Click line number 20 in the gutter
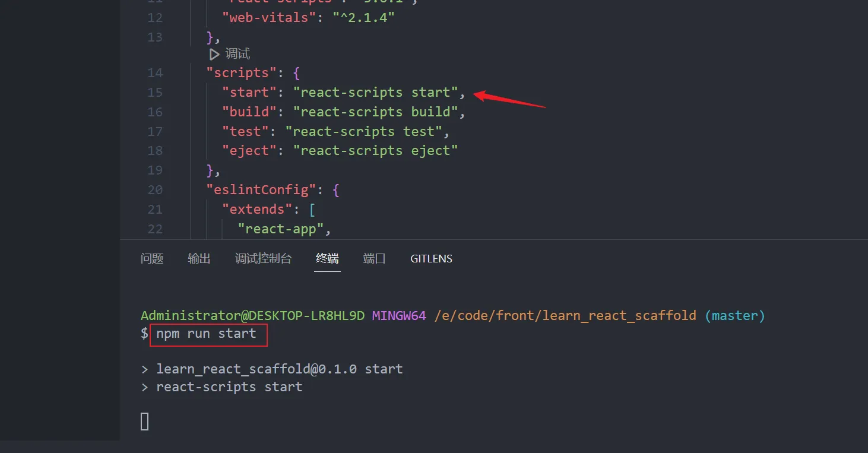 pos(155,190)
